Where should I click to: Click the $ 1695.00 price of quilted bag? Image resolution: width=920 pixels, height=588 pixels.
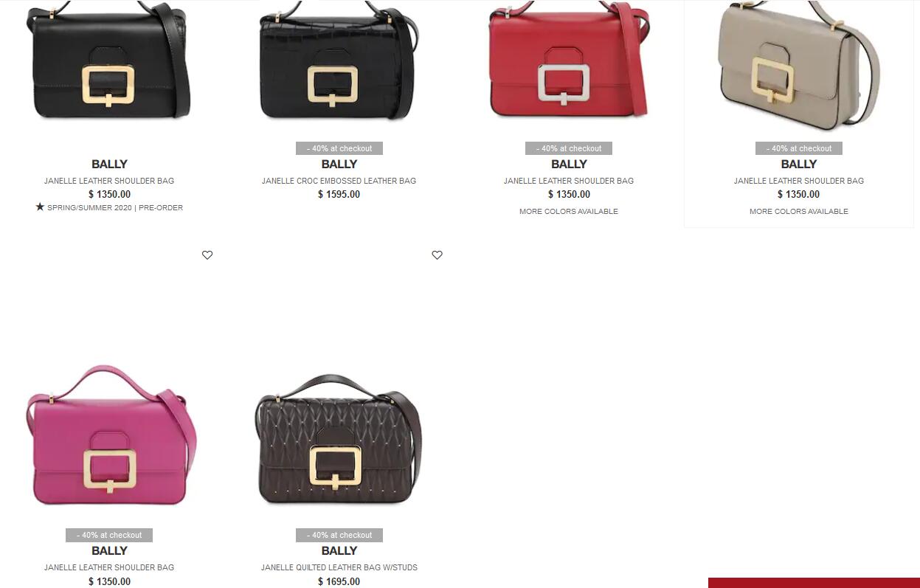[339, 582]
